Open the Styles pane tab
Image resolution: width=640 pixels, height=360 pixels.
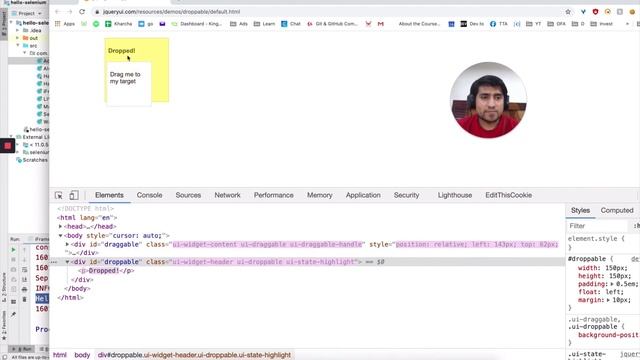(x=580, y=210)
